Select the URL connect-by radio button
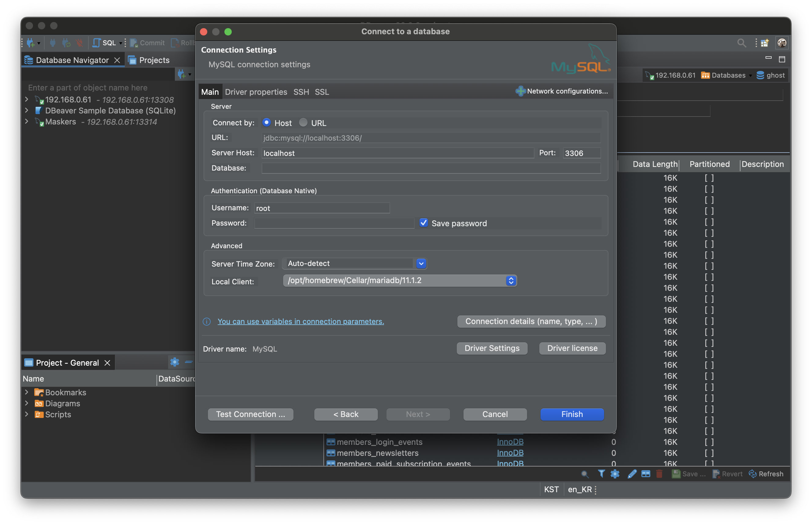This screenshot has width=812, height=524. tap(303, 123)
